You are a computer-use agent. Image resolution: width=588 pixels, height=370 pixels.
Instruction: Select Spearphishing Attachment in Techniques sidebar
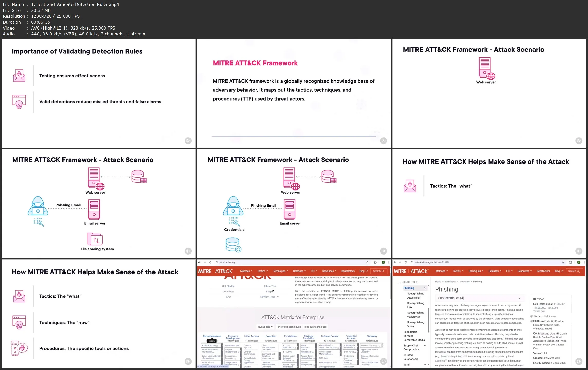coord(415,296)
